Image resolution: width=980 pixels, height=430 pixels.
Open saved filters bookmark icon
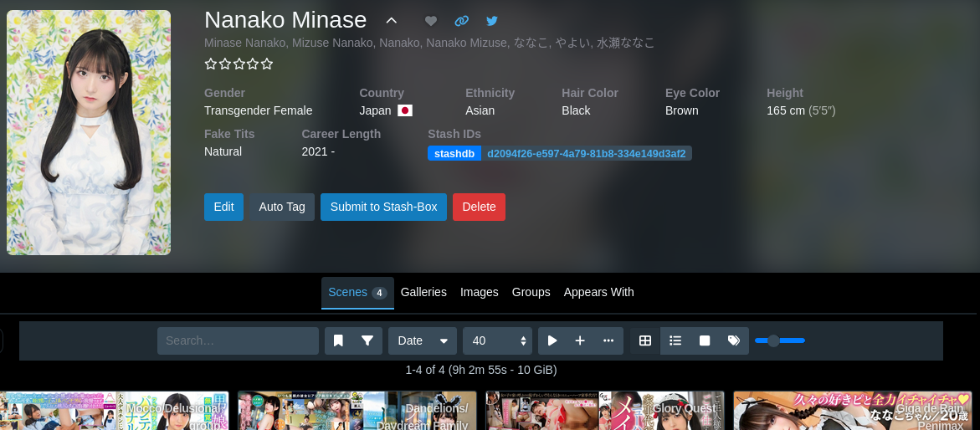338,340
